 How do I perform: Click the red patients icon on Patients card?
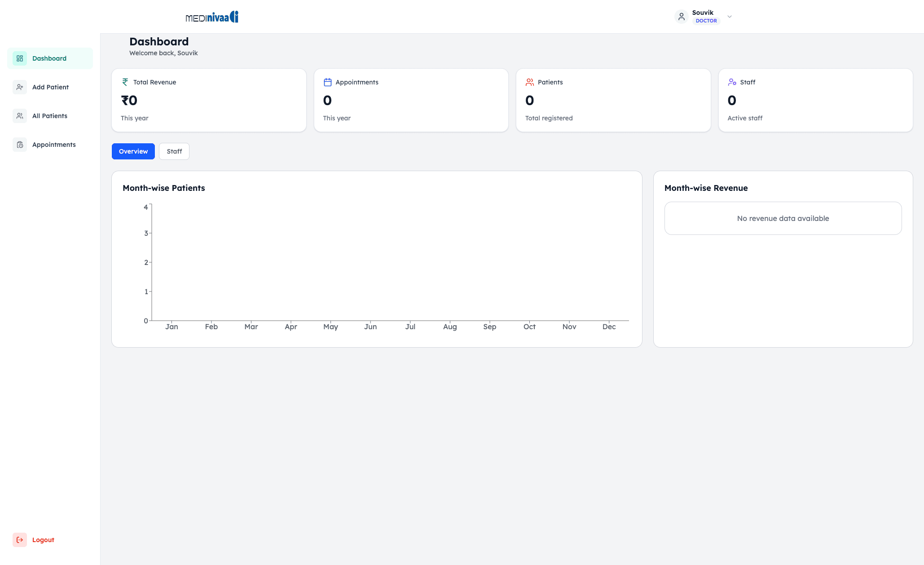click(x=530, y=82)
